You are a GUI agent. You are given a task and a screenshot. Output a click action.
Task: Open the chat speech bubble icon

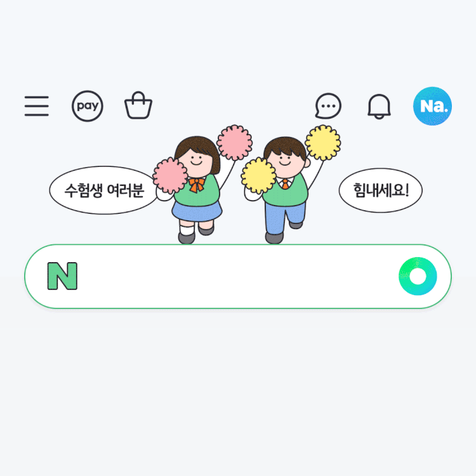[x=328, y=105]
